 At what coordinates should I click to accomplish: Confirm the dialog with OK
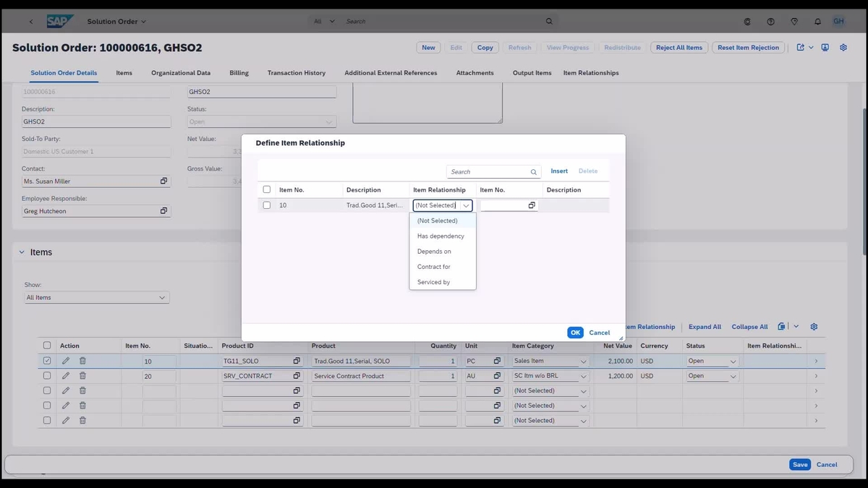pyautogui.click(x=575, y=332)
